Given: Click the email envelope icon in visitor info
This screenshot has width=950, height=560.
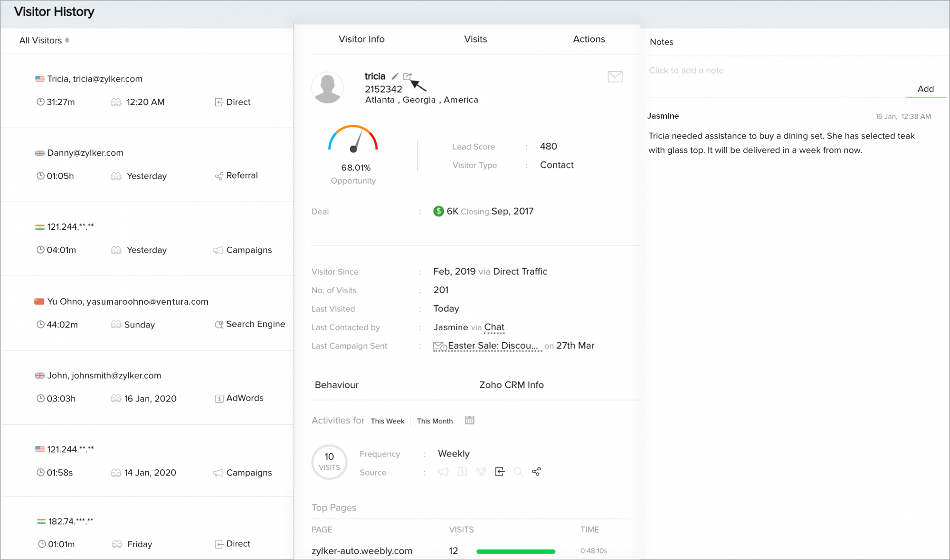Looking at the screenshot, I should coord(615,76).
